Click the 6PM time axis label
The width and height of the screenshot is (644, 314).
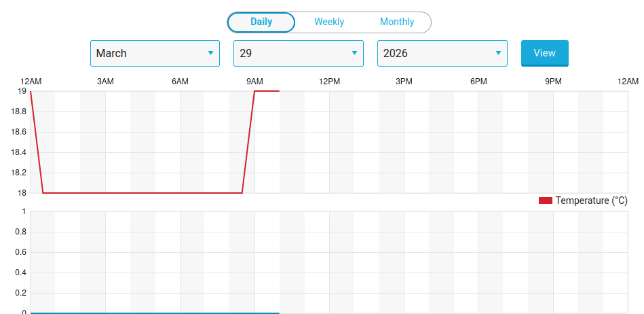(479, 82)
